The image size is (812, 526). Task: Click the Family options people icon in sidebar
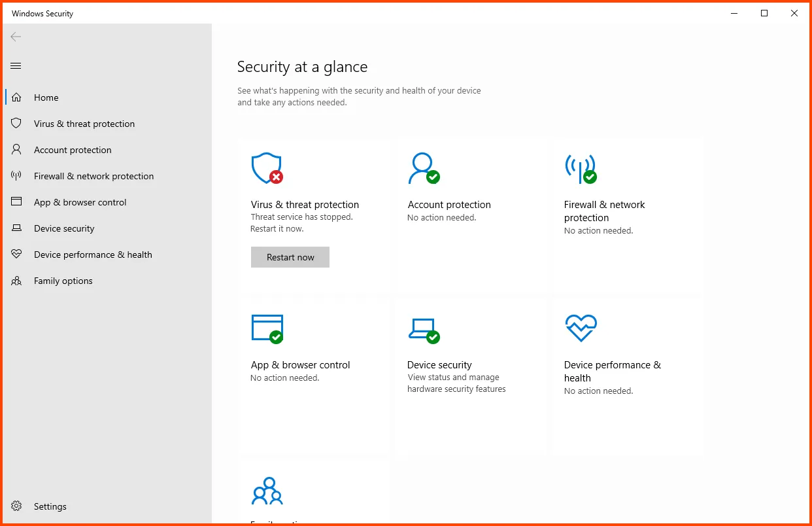pos(16,281)
